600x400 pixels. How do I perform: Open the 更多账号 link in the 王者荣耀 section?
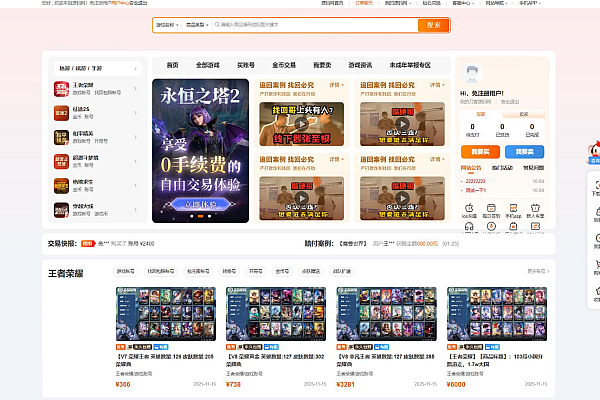point(538,271)
